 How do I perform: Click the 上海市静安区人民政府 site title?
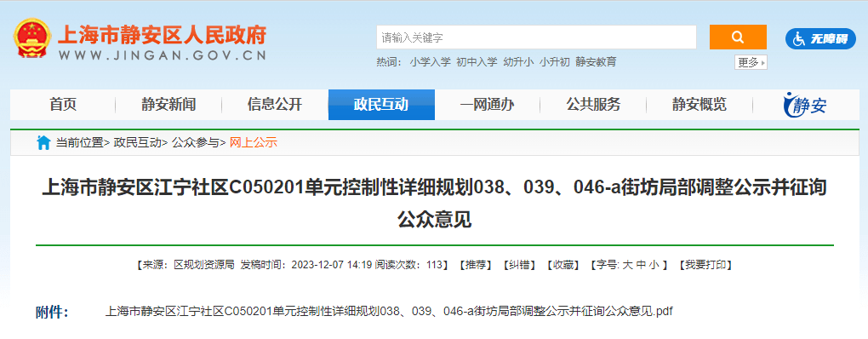coord(163,35)
